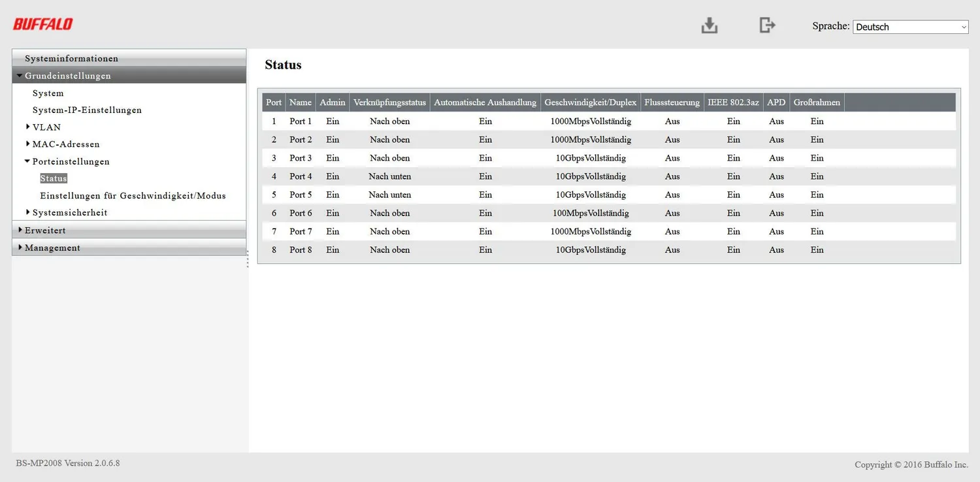The height and width of the screenshot is (482, 980).
Task: Click Port 5 'Nach unten' link status
Action: pos(389,195)
